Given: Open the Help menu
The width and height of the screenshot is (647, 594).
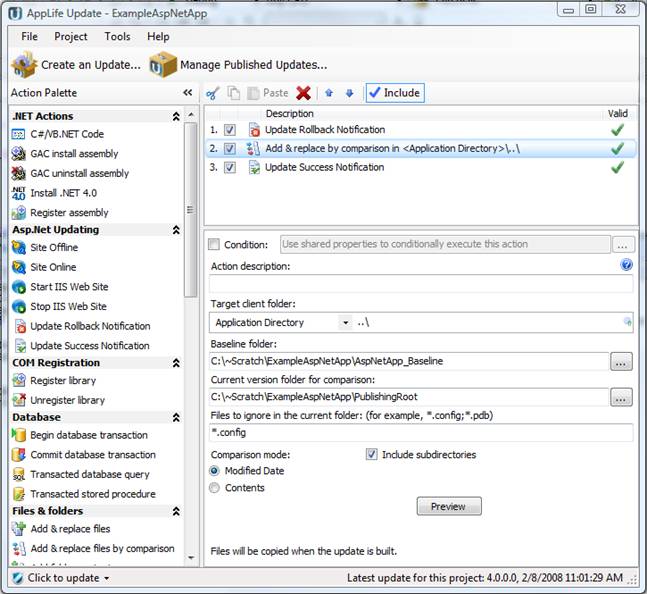Looking at the screenshot, I should 158,37.
